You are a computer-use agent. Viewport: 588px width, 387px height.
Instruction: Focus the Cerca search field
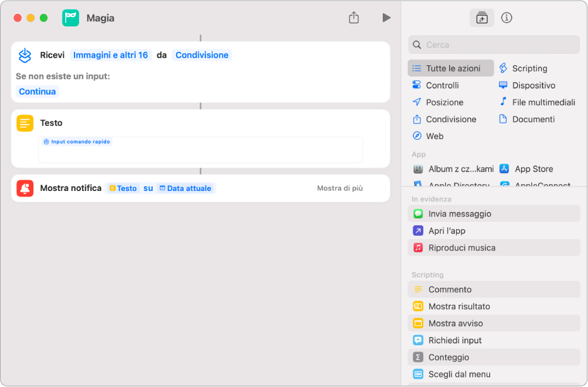point(494,45)
